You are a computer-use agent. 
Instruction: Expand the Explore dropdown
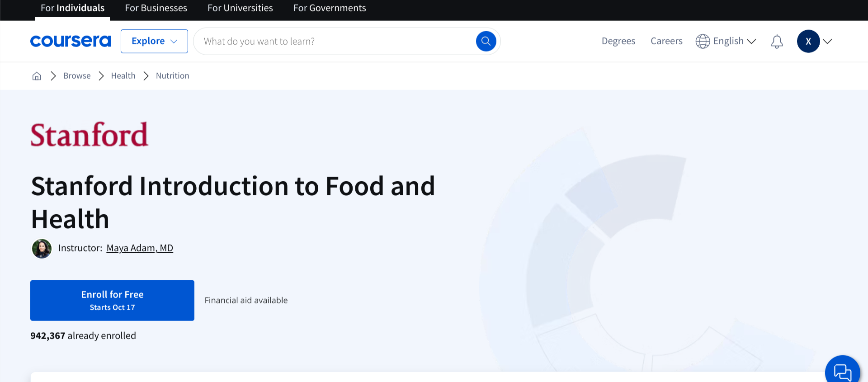tap(154, 41)
